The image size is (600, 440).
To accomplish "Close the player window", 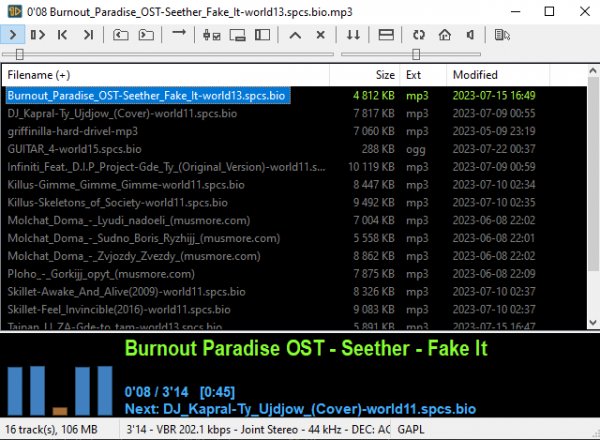I will (x=584, y=11).
